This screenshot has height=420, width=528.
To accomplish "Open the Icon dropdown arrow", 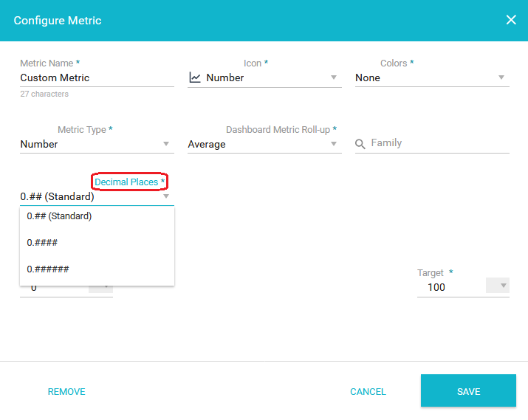I will [x=333, y=78].
